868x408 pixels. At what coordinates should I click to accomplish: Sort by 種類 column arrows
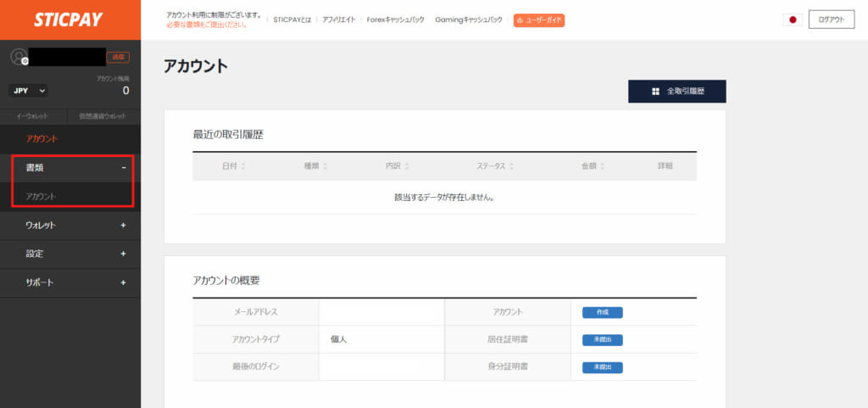325,166
